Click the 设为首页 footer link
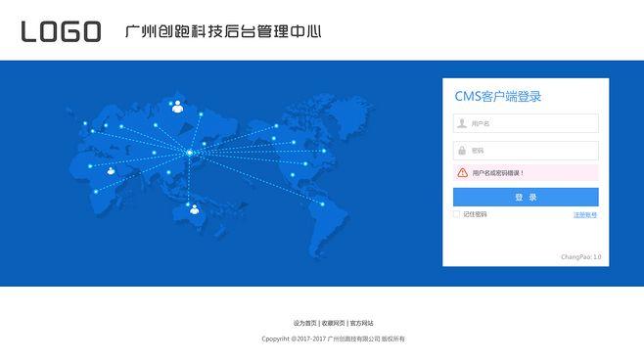Viewport: 644px width, 362px height. click(x=304, y=324)
